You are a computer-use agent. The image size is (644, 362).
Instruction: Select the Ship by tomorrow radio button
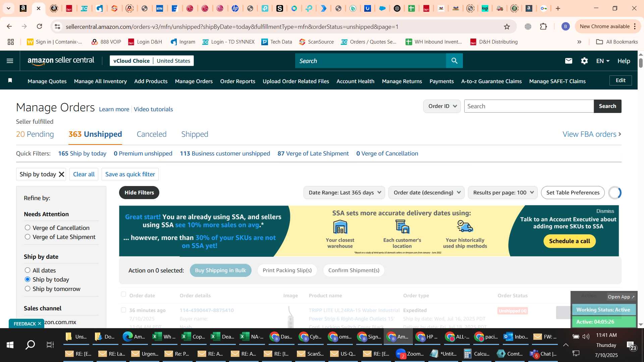coord(28,289)
